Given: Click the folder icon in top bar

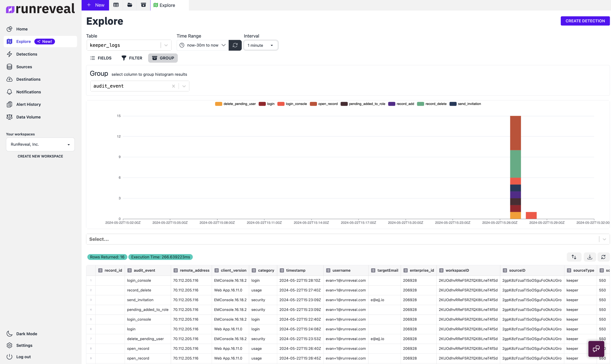Looking at the screenshot, I should coord(129,5).
